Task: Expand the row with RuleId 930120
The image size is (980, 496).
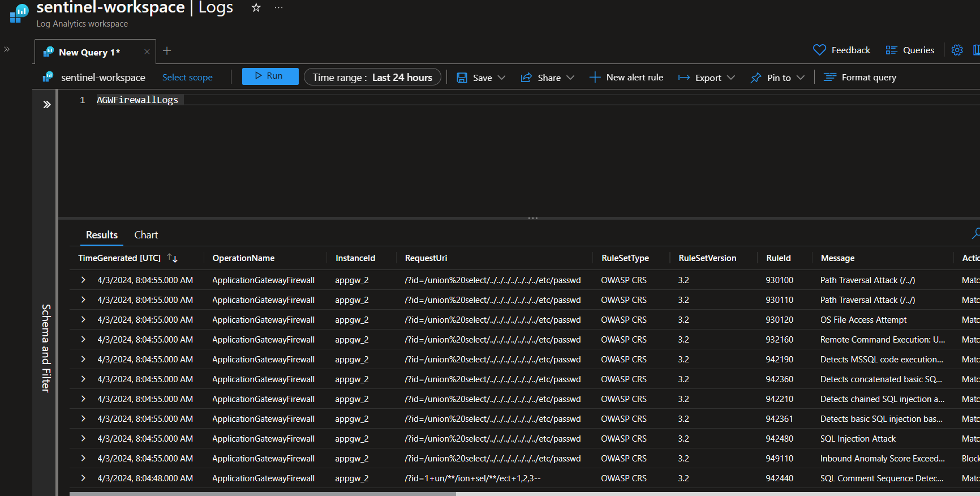Action: coord(83,319)
